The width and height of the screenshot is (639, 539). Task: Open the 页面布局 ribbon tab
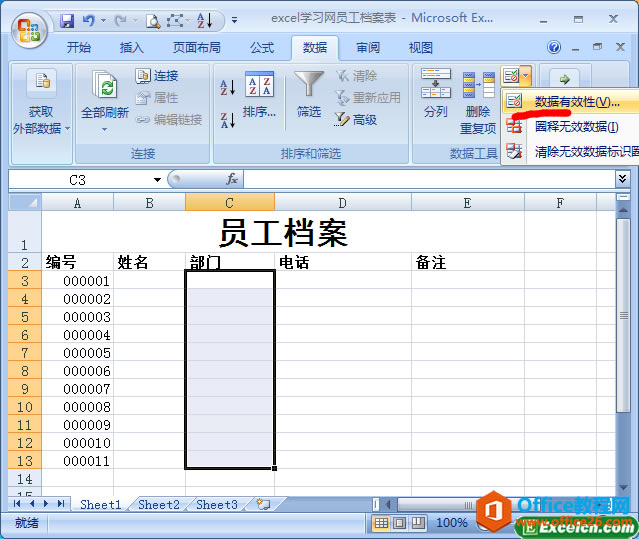[197, 48]
